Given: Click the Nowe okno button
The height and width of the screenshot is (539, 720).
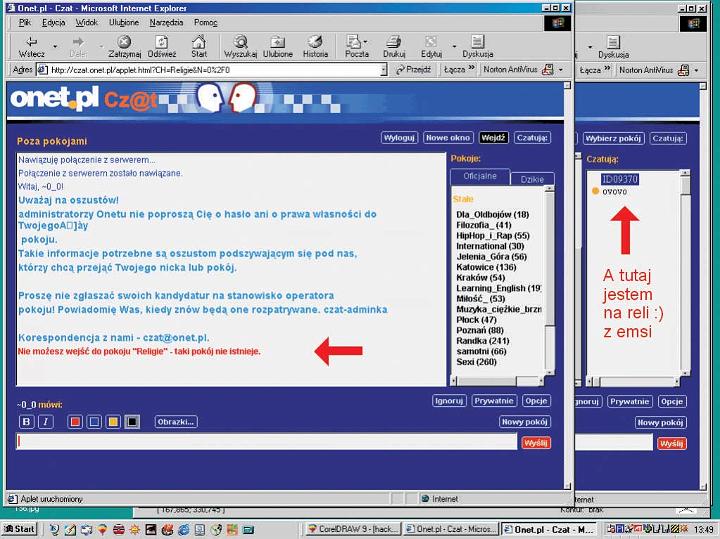Looking at the screenshot, I should pyautogui.click(x=448, y=138).
